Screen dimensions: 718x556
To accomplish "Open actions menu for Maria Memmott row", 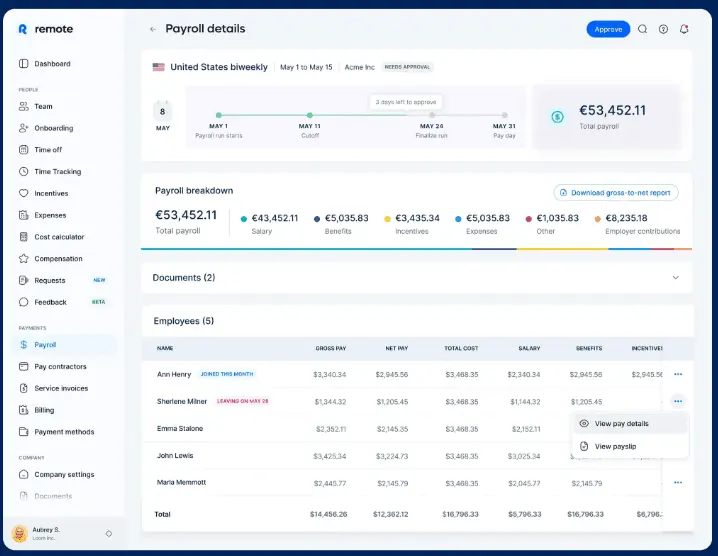I will point(678,482).
